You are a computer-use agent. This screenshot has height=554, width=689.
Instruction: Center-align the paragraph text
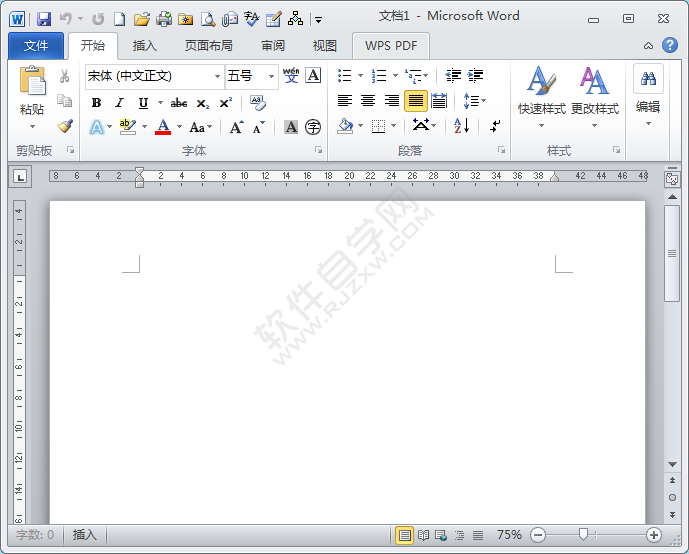368,101
